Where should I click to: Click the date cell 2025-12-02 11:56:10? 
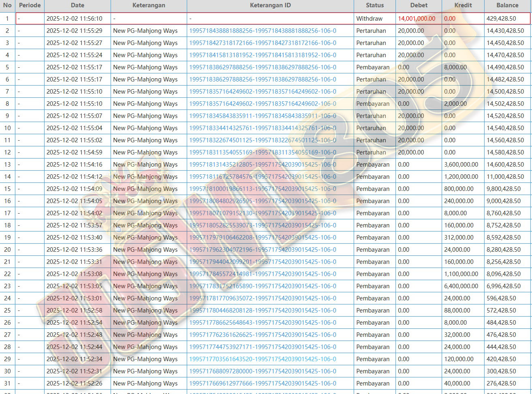tap(75, 19)
